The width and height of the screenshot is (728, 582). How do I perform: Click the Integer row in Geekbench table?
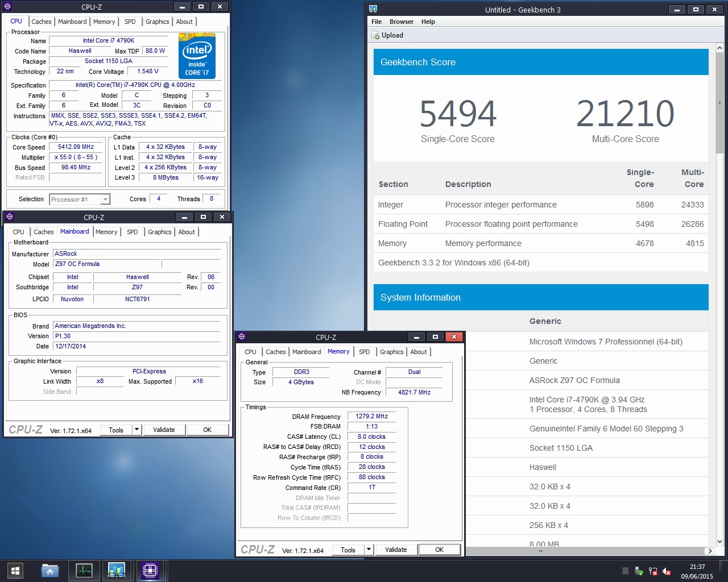coord(541,205)
